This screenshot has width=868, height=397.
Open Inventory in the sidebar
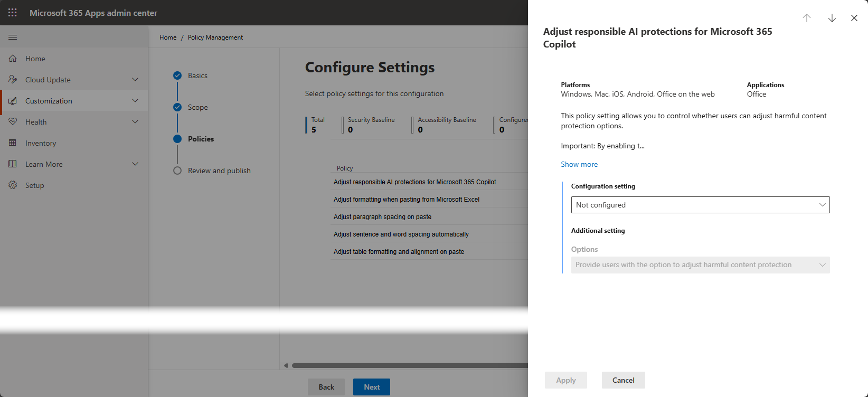click(74, 143)
